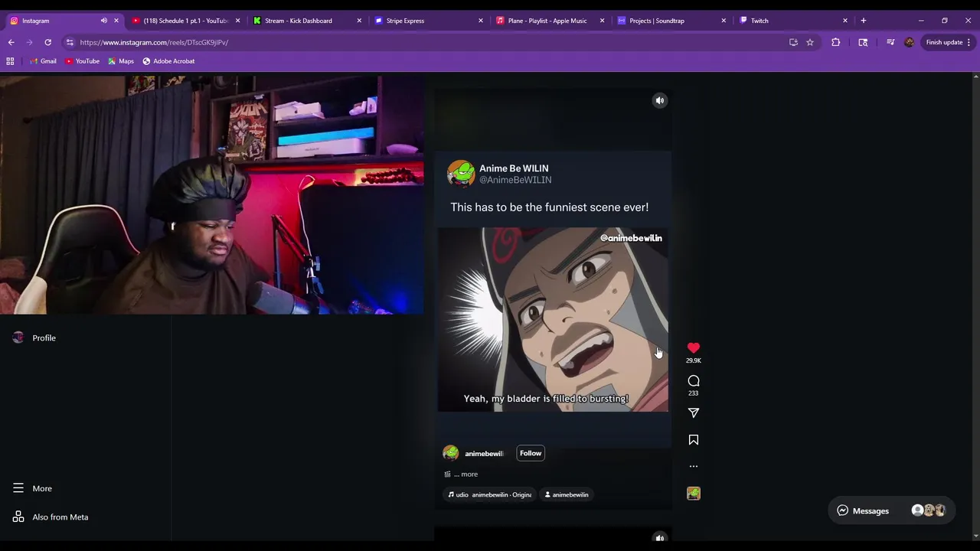Click the 29.9K likes count
The image size is (980, 551).
point(693,360)
